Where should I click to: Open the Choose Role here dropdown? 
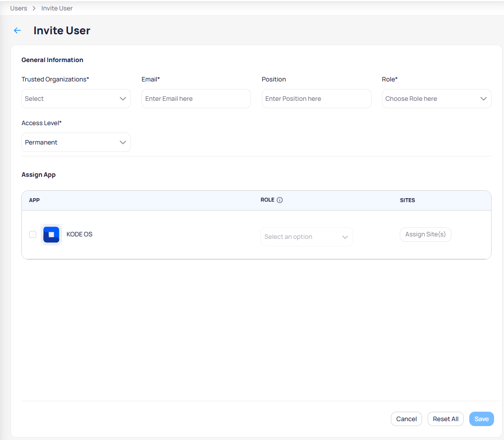tap(437, 98)
